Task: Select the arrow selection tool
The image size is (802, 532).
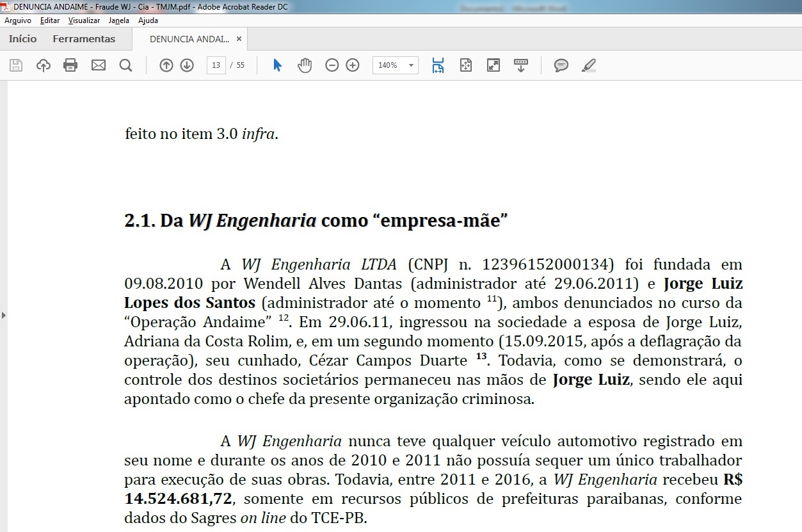Action: coord(277,65)
